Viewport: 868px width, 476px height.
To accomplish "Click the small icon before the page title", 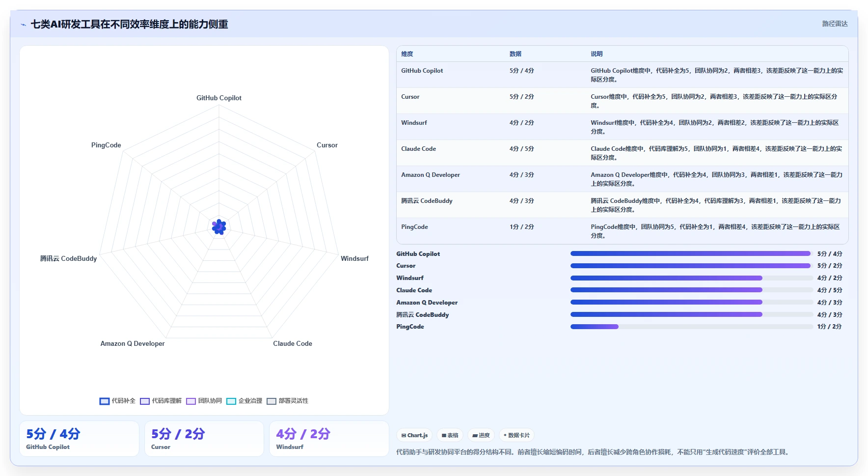I will click(23, 25).
